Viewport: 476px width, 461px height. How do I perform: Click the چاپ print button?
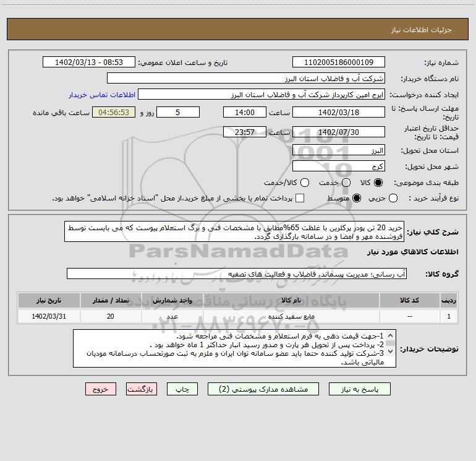pyautogui.click(x=182, y=389)
